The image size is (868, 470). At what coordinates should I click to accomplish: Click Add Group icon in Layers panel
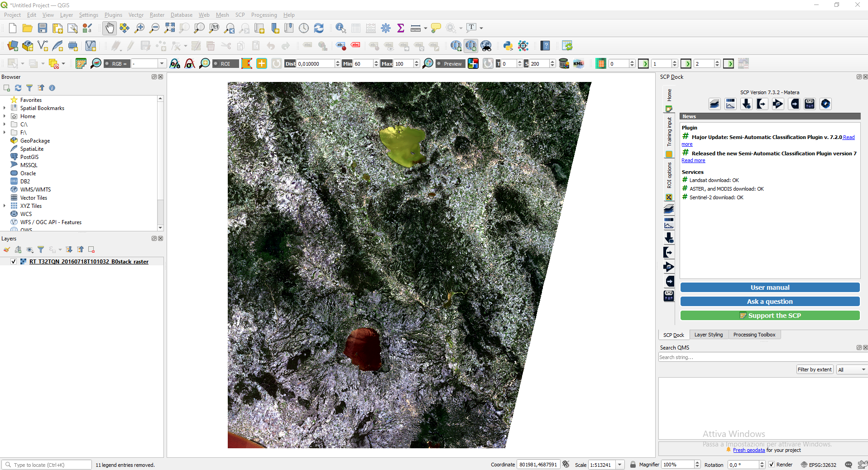click(x=18, y=249)
